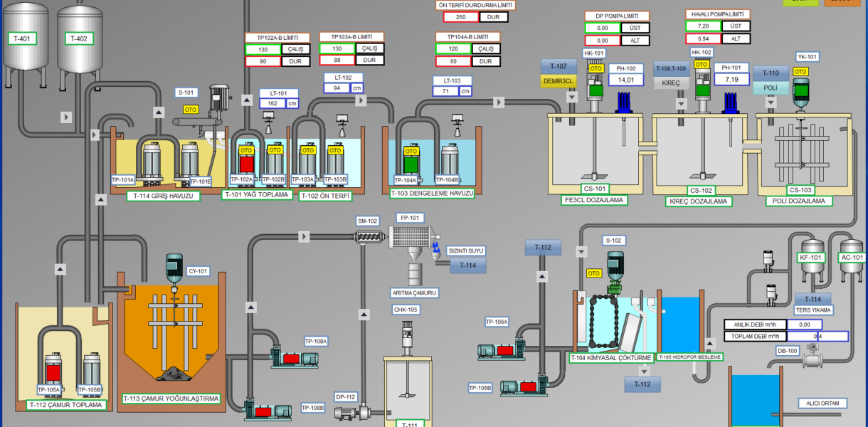Open the T-108,T-109 tank page
Screen dimensions: 868x427
(x=670, y=68)
